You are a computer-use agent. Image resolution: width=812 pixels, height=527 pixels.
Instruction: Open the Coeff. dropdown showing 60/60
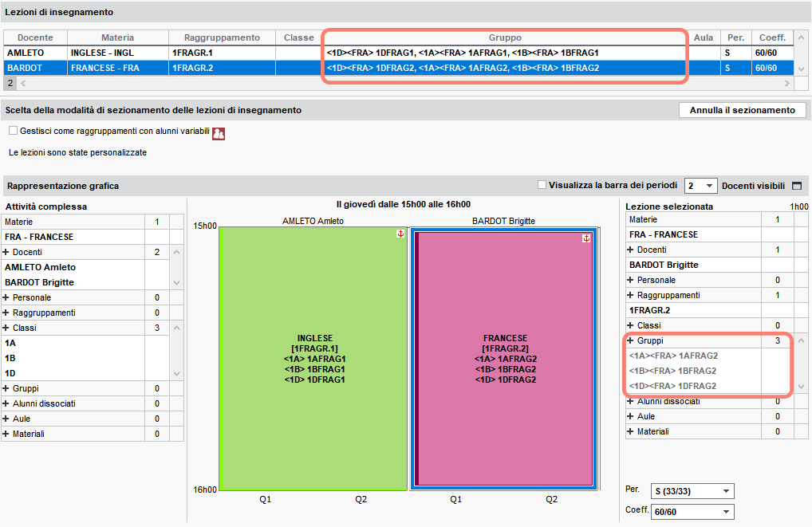pos(693,512)
